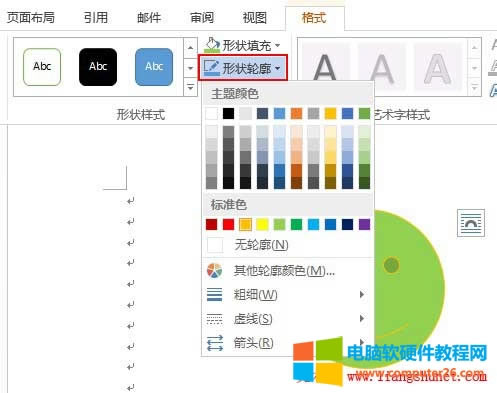Select the black-filled Abc shape style
The image size is (497, 393).
(98, 67)
